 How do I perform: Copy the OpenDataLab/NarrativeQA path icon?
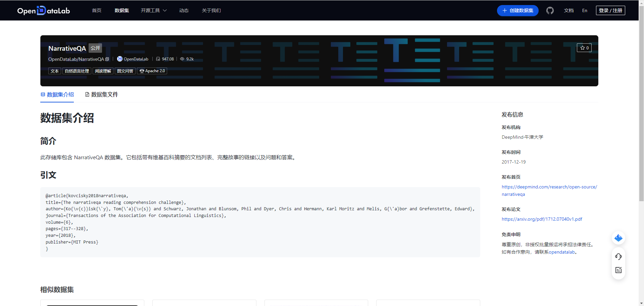point(107,59)
